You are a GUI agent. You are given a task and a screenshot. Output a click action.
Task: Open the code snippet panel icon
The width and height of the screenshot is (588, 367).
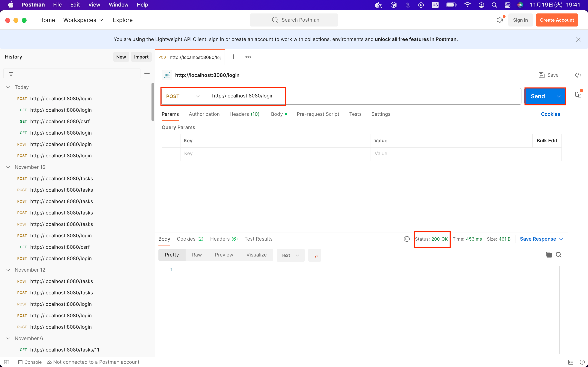[x=578, y=75]
